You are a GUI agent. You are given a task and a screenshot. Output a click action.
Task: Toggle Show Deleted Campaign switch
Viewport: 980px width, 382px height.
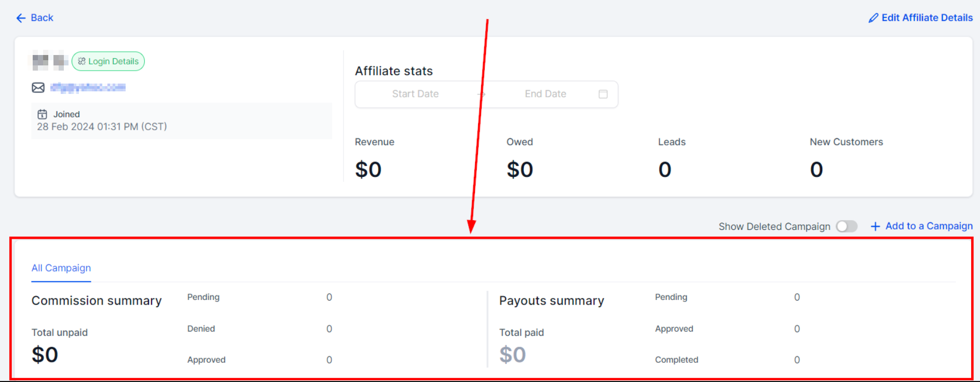point(846,226)
